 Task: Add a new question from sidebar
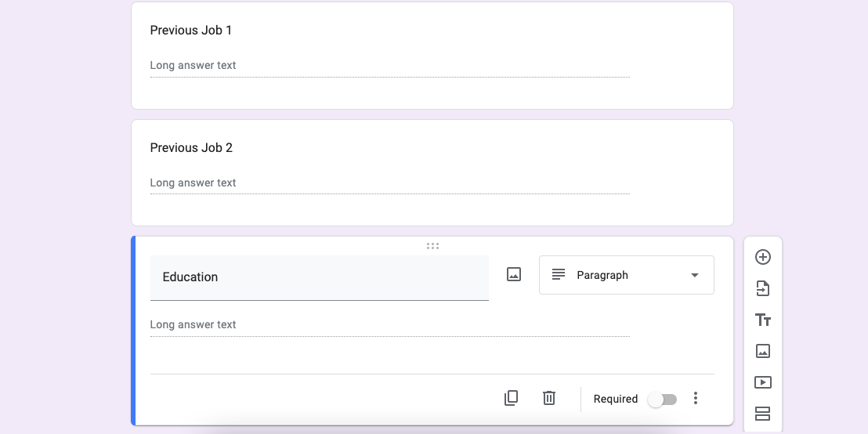(x=763, y=257)
